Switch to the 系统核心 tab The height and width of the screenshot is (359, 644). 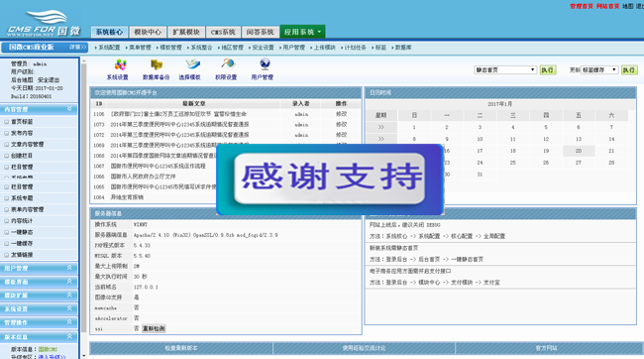point(109,32)
